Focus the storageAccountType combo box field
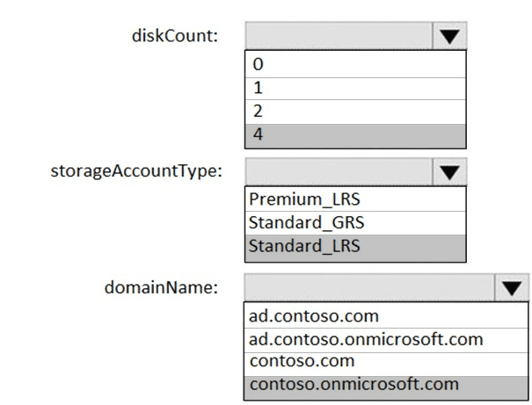The image size is (532, 405). point(339,170)
